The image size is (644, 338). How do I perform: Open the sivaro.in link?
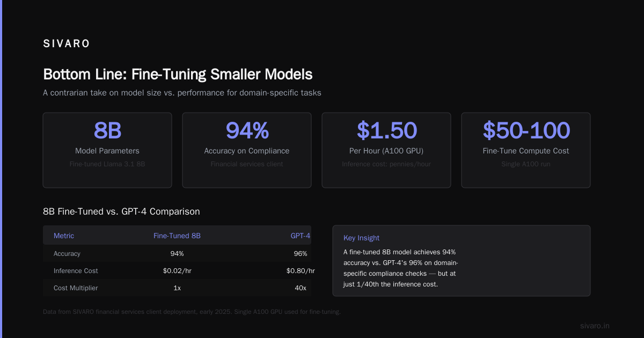595,326
